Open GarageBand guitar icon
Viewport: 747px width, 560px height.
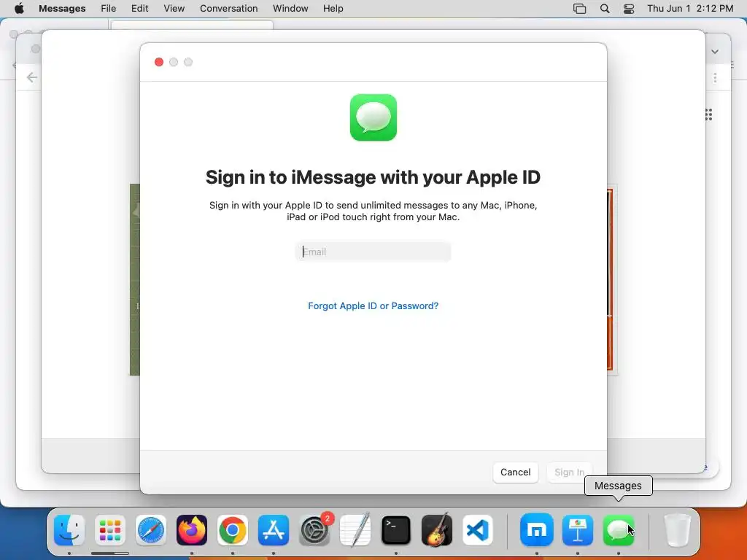(437, 530)
